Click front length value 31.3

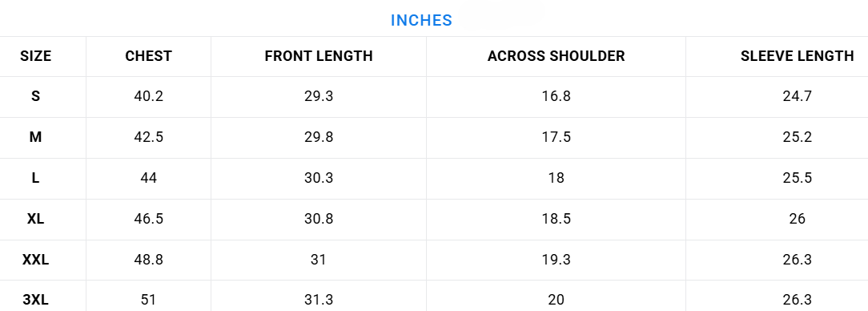[319, 300]
